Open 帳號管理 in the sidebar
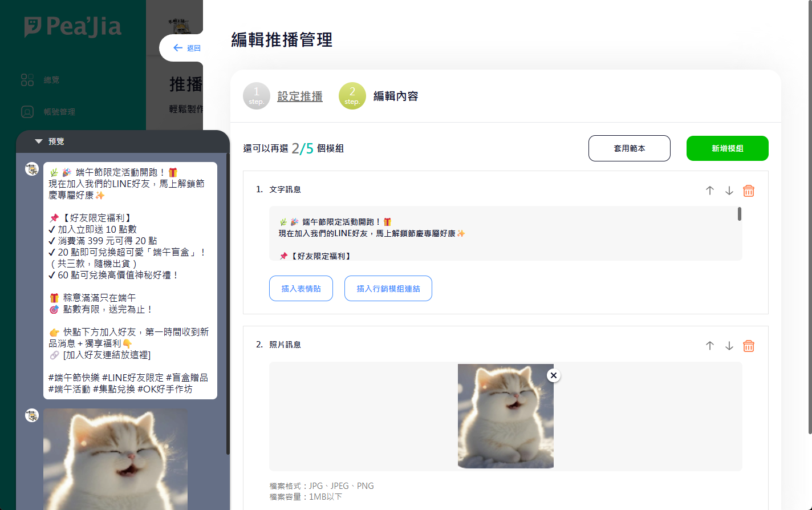 (59, 112)
